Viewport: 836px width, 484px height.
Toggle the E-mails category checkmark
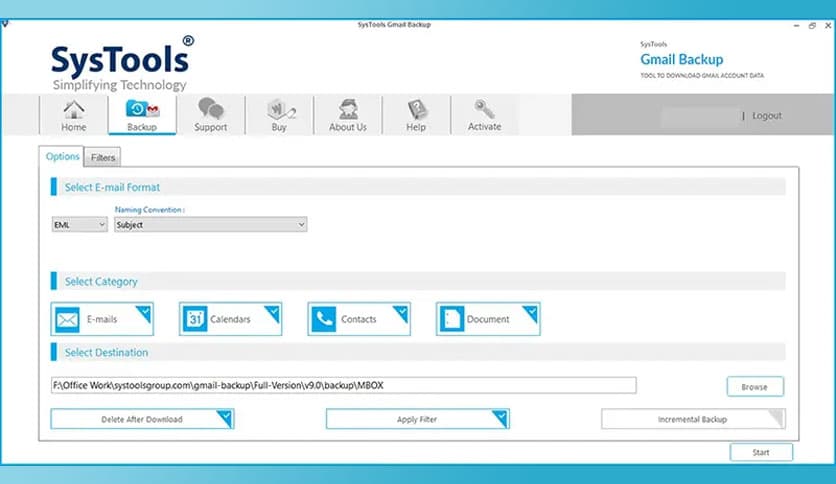click(144, 313)
